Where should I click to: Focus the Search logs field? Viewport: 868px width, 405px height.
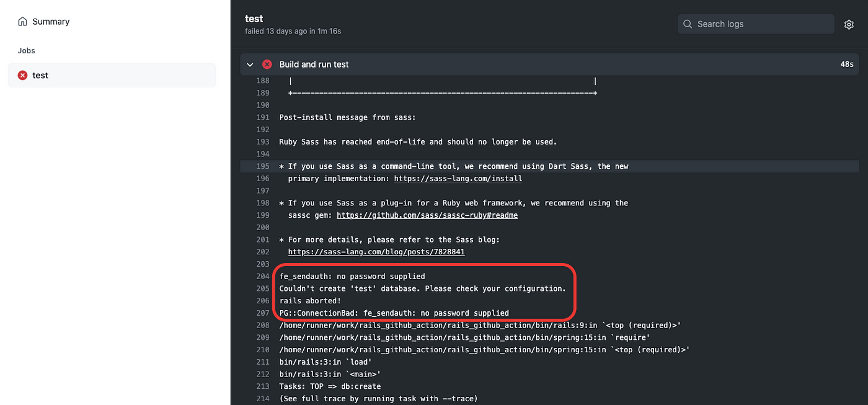point(756,24)
